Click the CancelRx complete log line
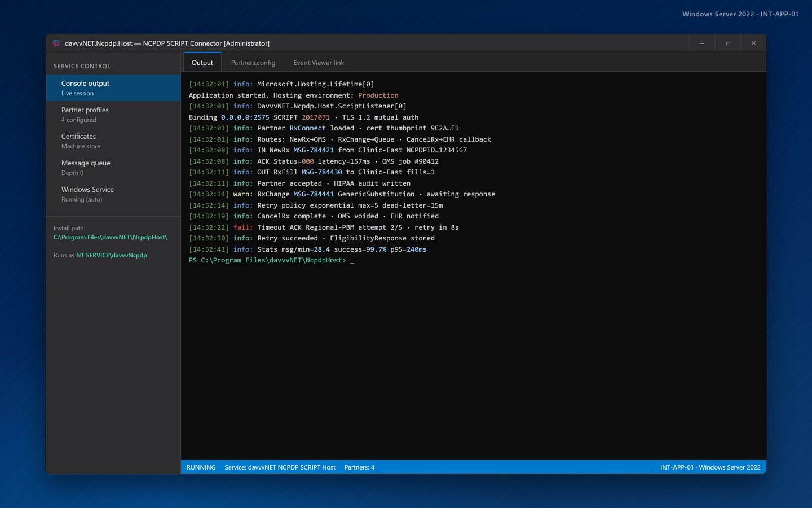 (314, 216)
